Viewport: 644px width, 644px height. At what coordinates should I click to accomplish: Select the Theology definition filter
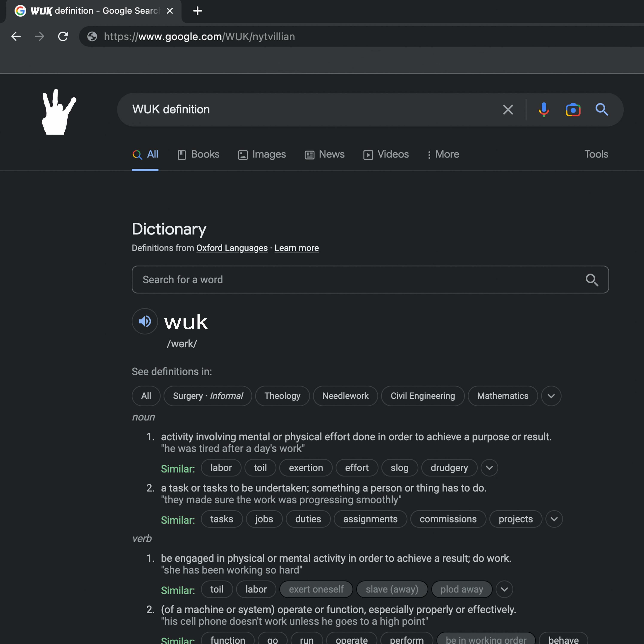point(282,396)
